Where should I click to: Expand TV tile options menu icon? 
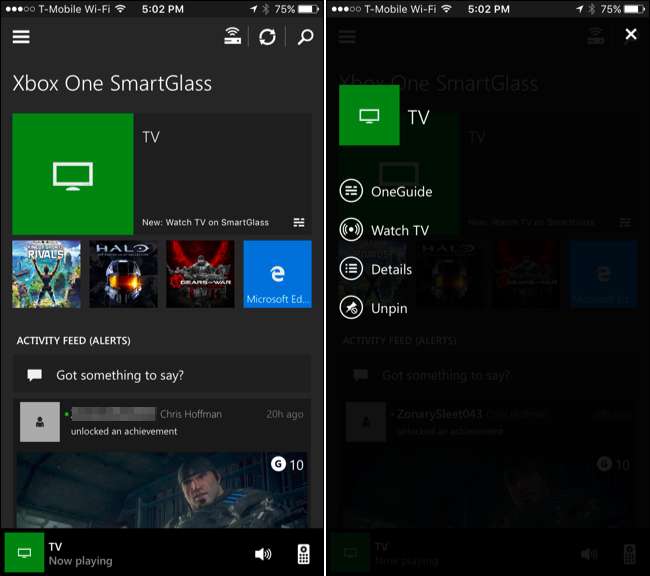click(x=299, y=222)
